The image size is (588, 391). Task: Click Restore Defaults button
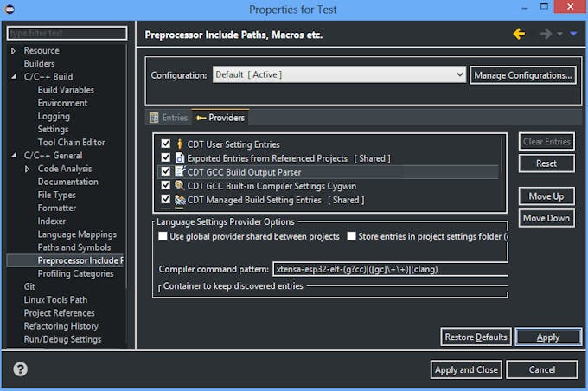pos(476,337)
